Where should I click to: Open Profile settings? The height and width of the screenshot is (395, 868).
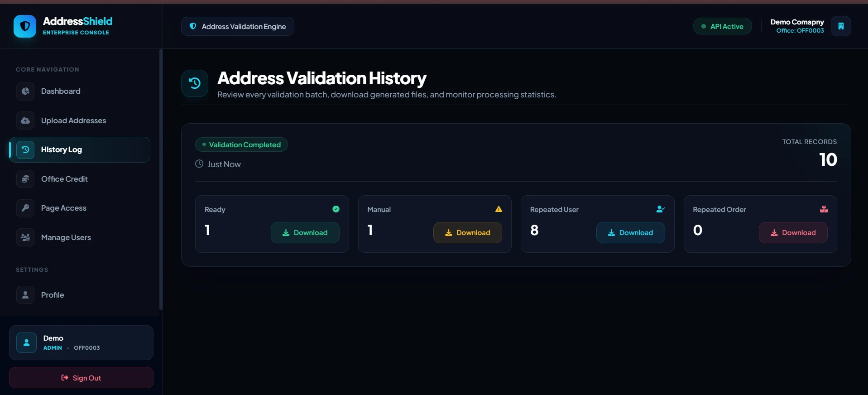(x=80, y=295)
